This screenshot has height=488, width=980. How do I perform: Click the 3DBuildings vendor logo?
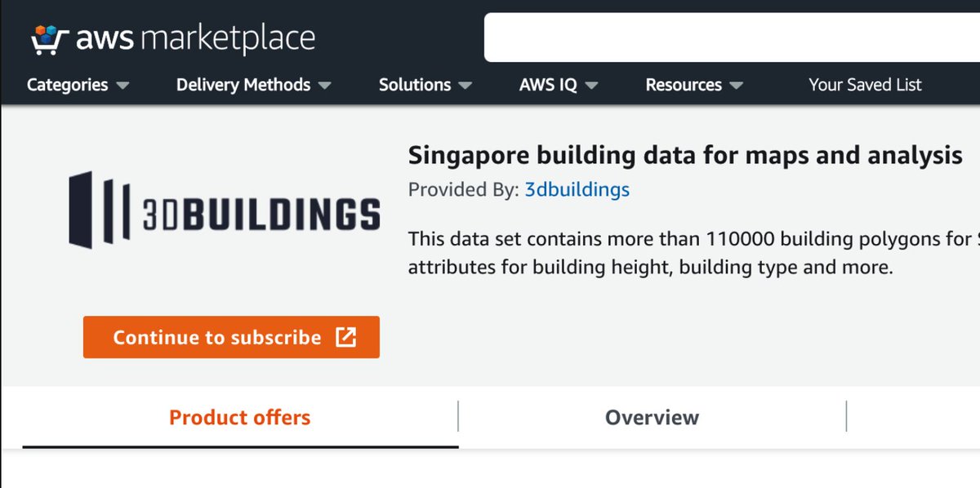[225, 210]
